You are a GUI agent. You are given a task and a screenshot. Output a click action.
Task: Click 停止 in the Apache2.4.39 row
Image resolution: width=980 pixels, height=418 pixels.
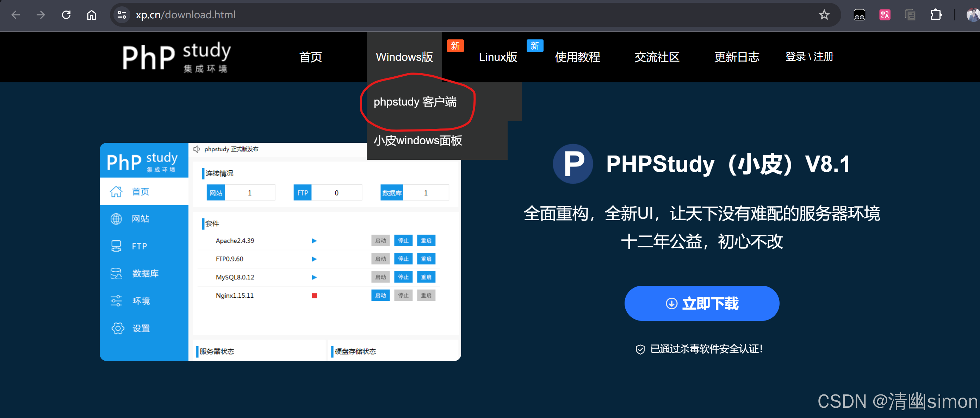click(x=403, y=241)
